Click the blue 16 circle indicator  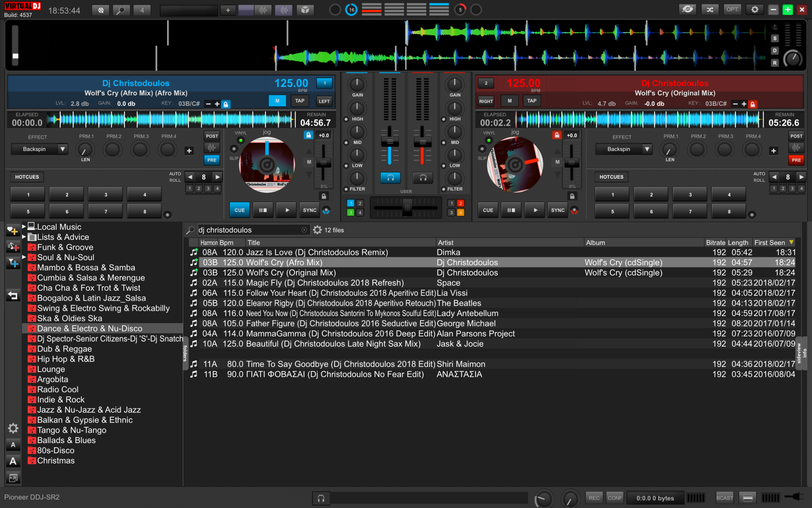click(x=351, y=9)
